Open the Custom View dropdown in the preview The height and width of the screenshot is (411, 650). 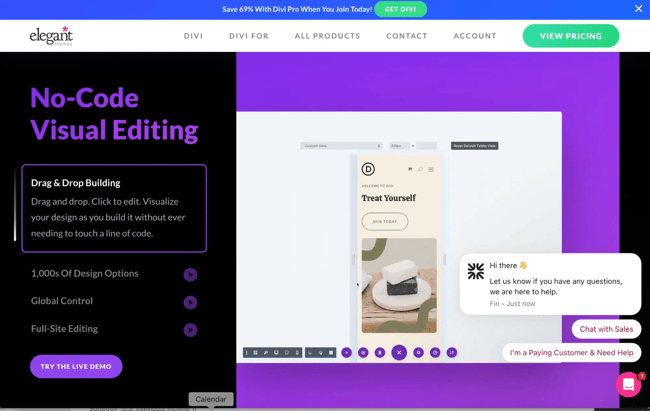click(341, 146)
